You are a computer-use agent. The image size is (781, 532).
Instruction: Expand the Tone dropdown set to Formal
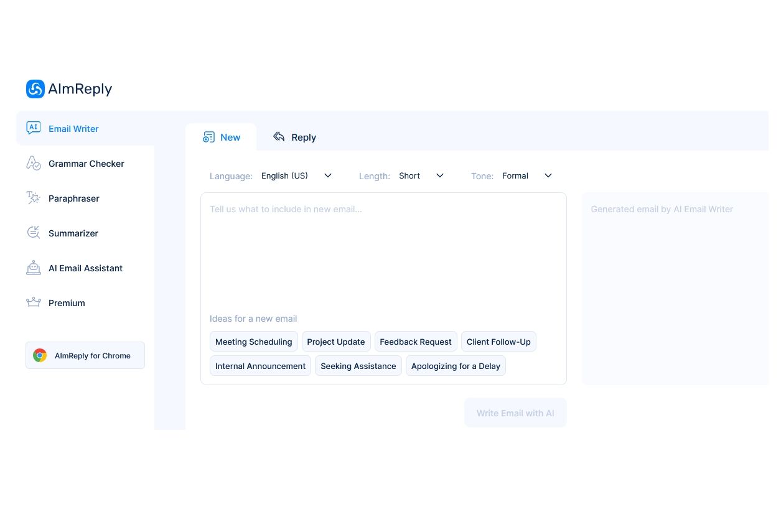pos(526,176)
